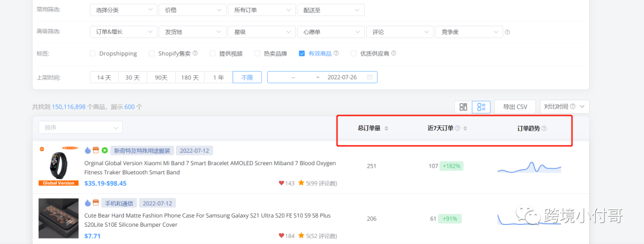Image resolution: width=644 pixels, height=244 pixels.
Task: Enable the Shopify售卖 checkbox
Action: (151, 54)
